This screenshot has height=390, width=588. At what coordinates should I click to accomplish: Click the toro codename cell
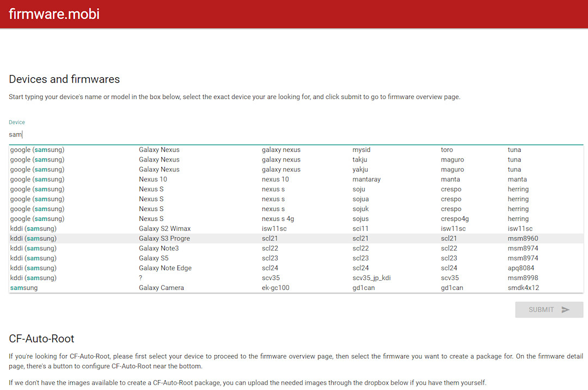click(446, 150)
